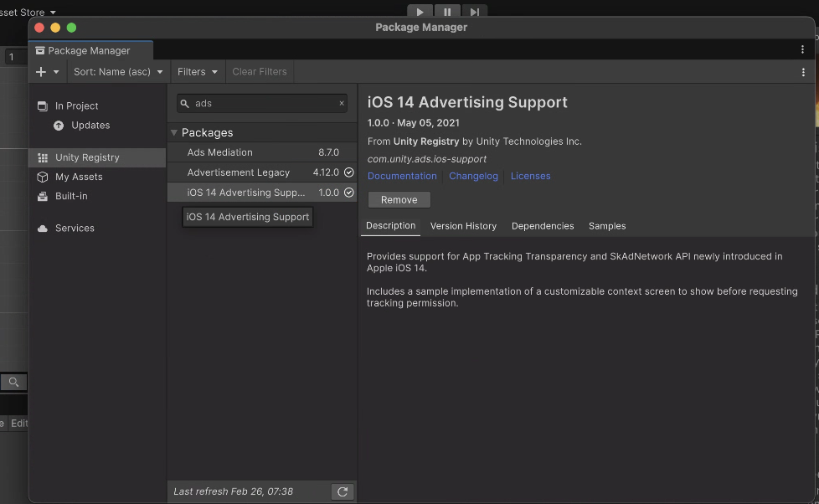The width and height of the screenshot is (819, 504).
Task: Collapse the Packages list group
Action: [174, 133]
